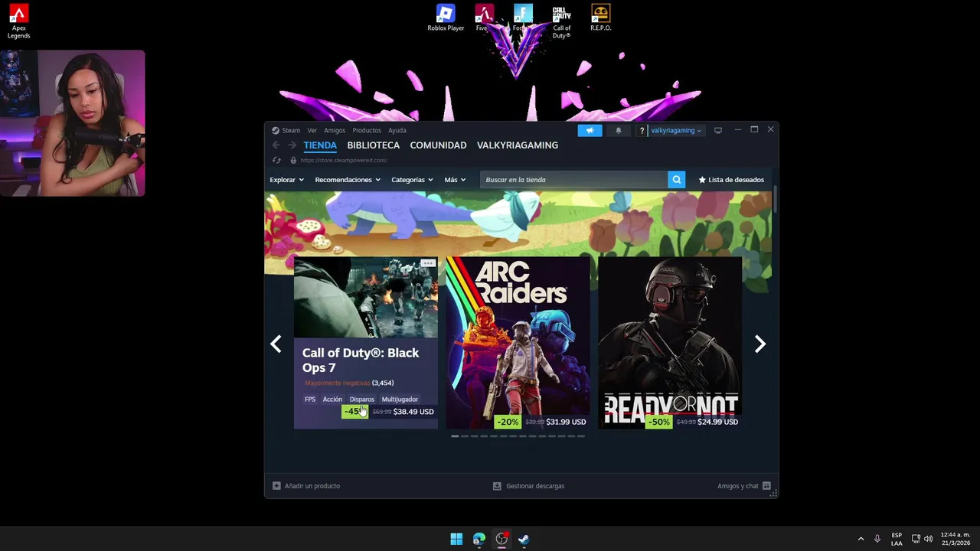Click Mayormente negativas review summary
This screenshot has width=980, height=551.
tap(338, 383)
